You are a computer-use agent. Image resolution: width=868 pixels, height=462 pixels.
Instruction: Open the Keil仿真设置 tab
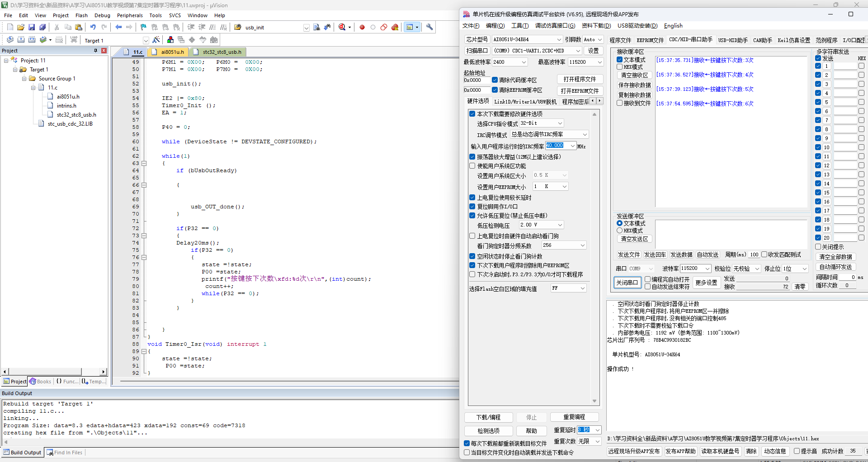coord(794,40)
